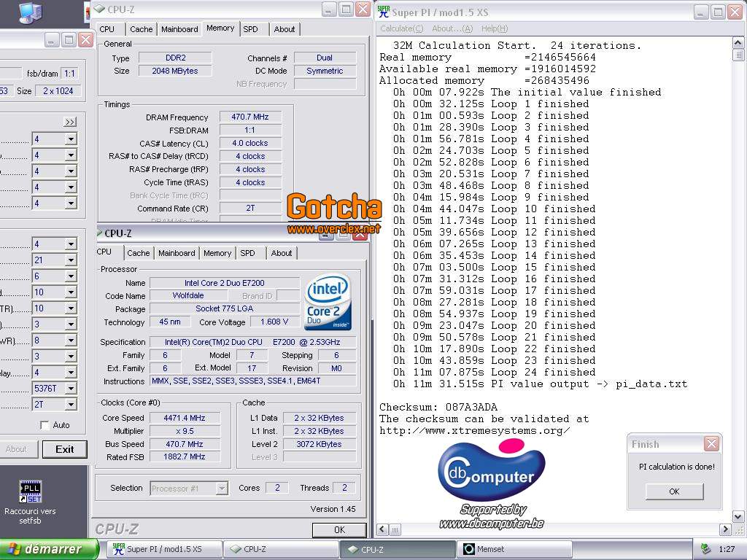Click OK in the Finish dialog

tap(674, 491)
